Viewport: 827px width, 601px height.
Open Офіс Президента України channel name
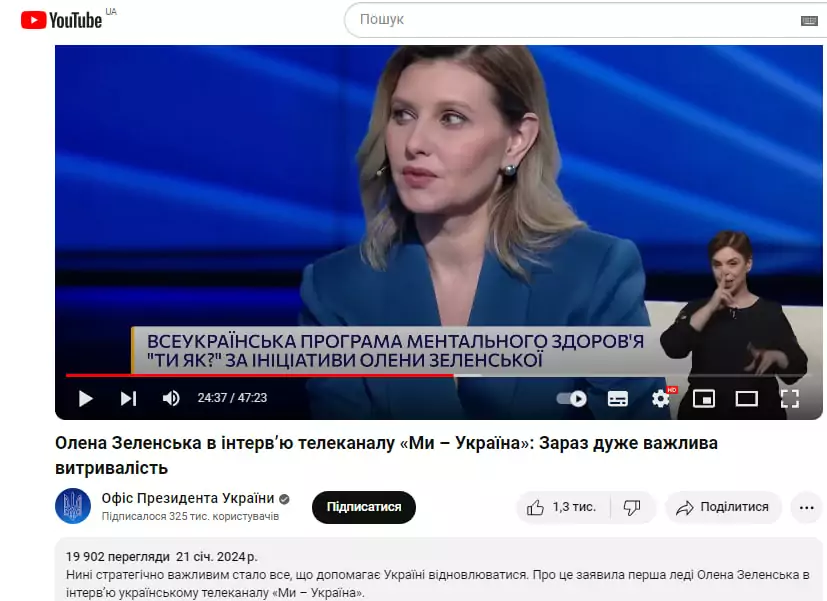click(188, 498)
